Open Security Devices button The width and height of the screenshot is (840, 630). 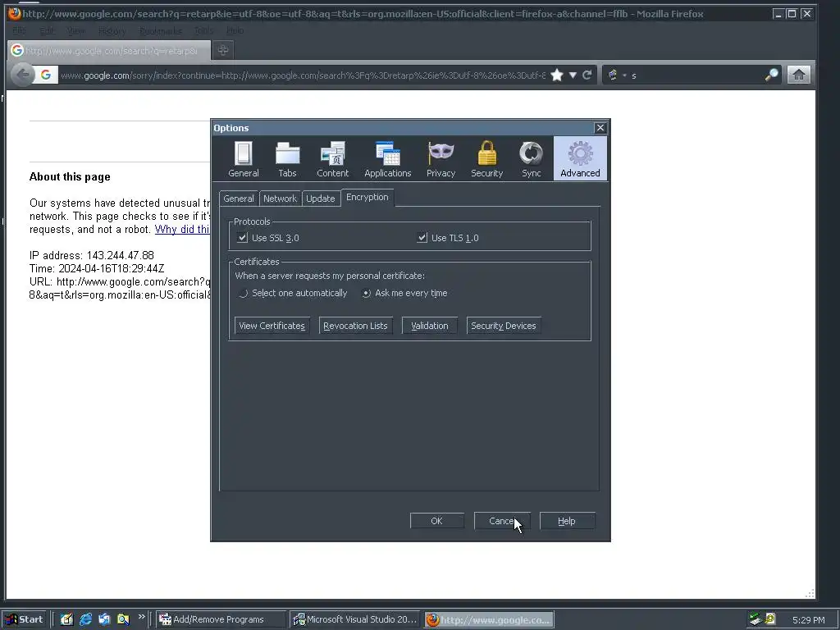pyautogui.click(x=504, y=326)
